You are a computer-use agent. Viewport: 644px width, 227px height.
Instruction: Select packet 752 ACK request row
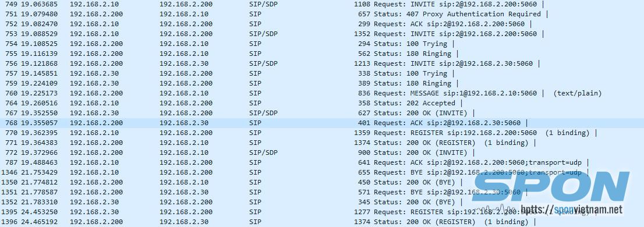[322, 24]
